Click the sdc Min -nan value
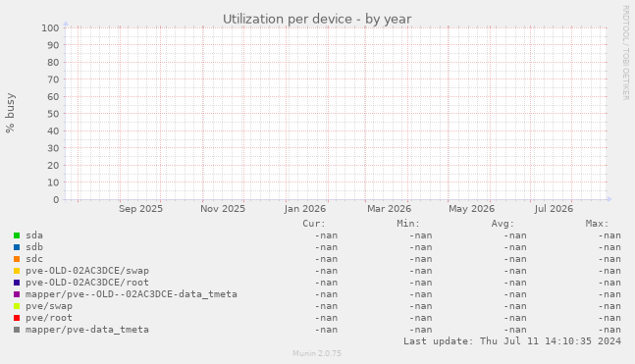Image resolution: width=635 pixels, height=364 pixels. tap(421, 259)
